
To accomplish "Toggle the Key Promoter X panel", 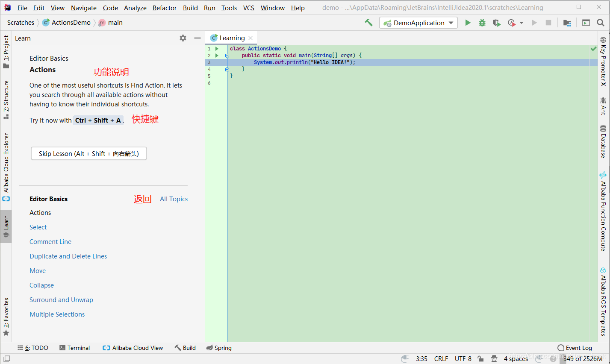I will [603, 61].
